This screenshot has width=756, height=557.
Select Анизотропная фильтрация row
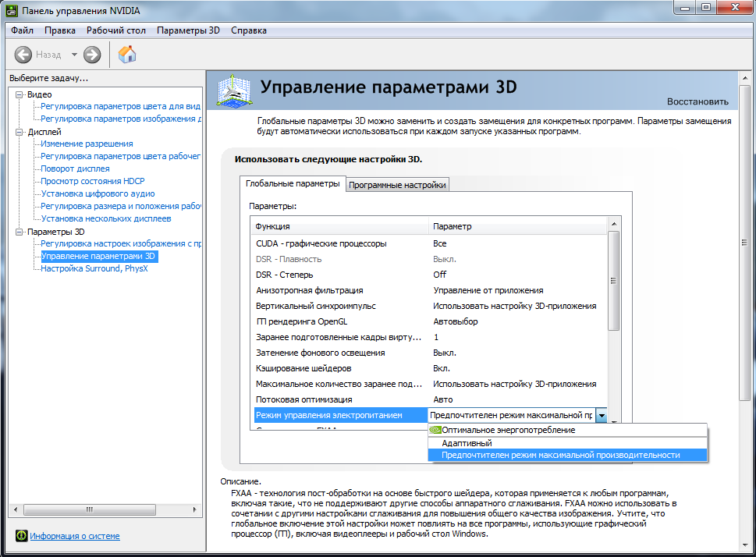point(429,290)
